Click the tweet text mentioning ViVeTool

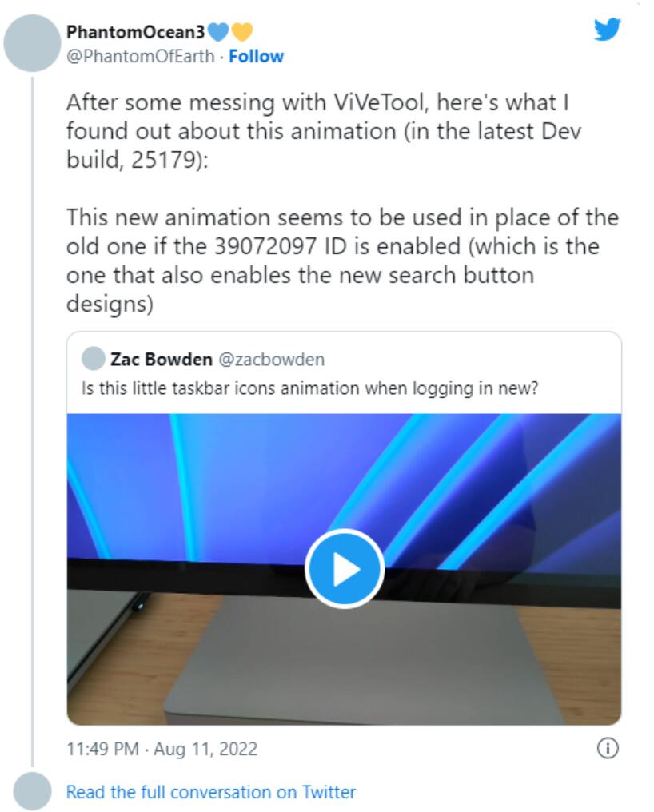pos(324,131)
